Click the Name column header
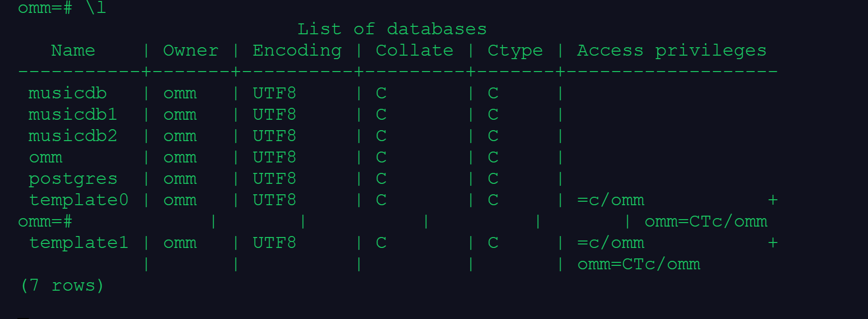Viewport: 868px width, 319px height. click(73, 51)
